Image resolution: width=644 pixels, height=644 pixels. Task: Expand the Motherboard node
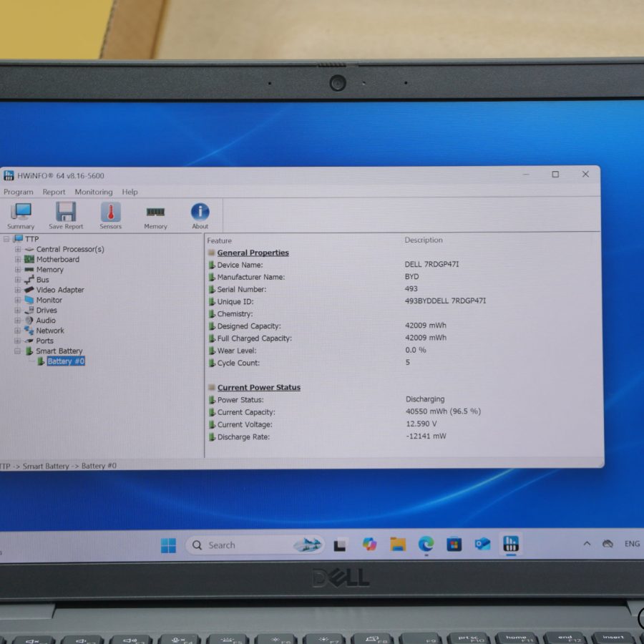pyautogui.click(x=18, y=260)
